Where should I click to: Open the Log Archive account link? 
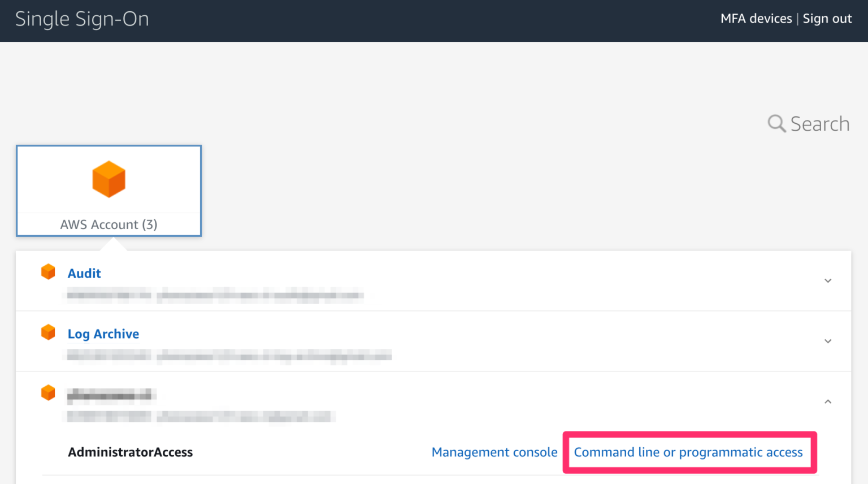pyautogui.click(x=103, y=334)
